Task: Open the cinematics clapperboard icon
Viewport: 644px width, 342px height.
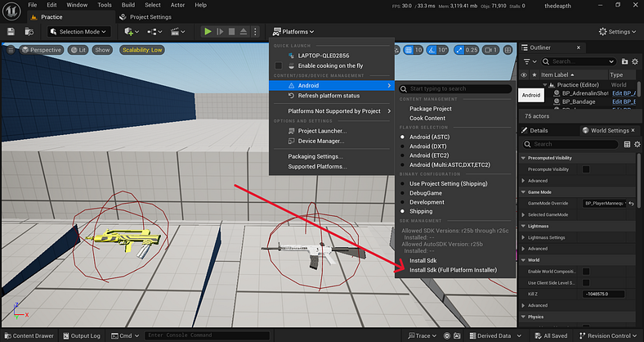Action: 177,32
